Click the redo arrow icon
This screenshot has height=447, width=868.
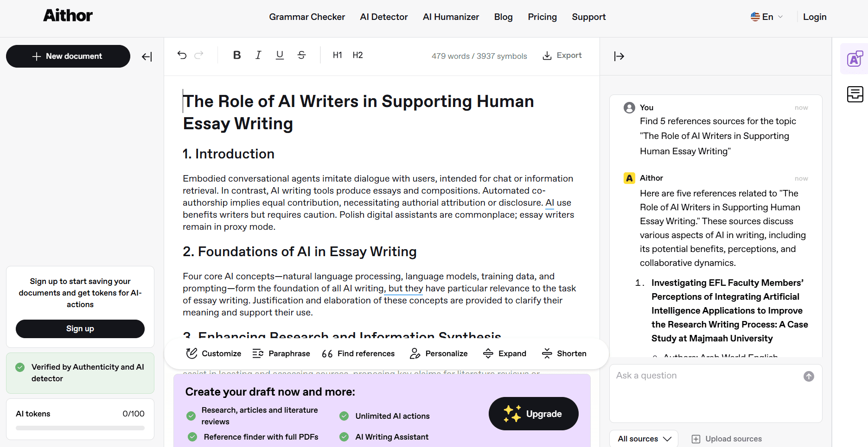click(199, 55)
